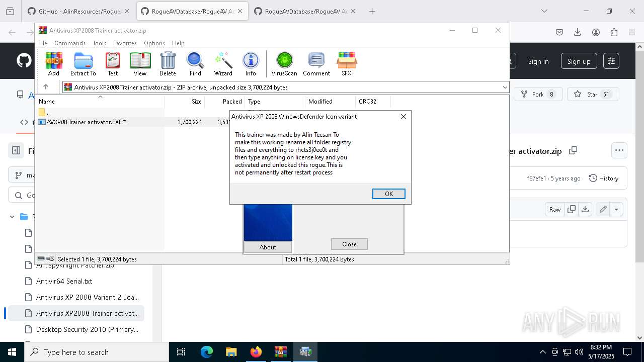Viewport: 644px width, 362px height.
Task: Collapse the GitHub file tree panel icon
Action: (16, 150)
